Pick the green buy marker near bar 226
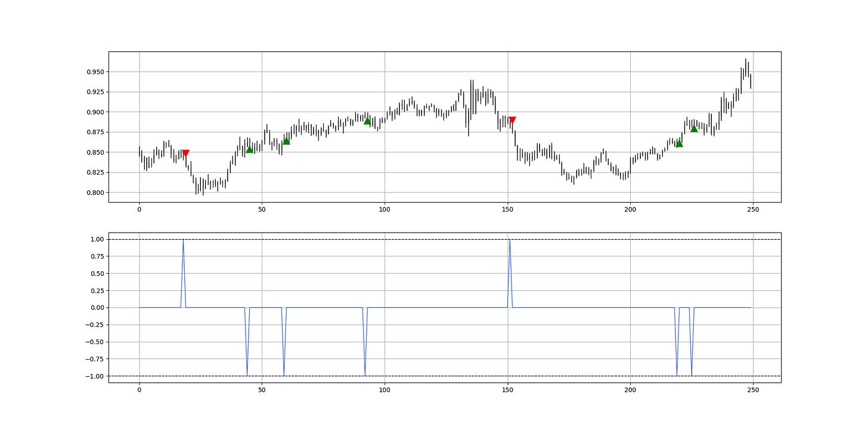The height and width of the screenshot is (430, 868). (x=694, y=128)
